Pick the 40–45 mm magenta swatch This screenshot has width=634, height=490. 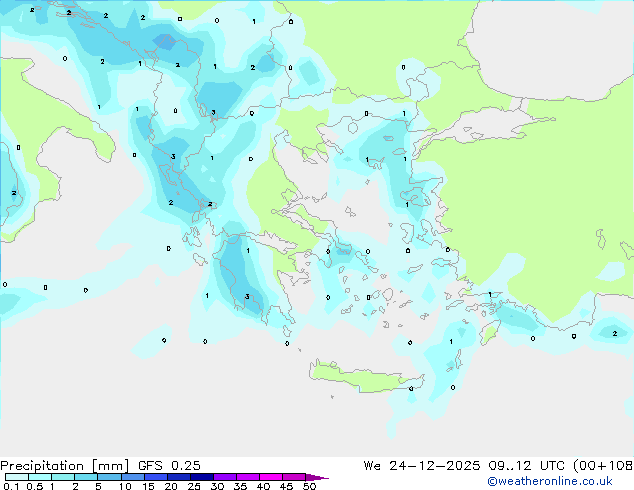(x=271, y=477)
